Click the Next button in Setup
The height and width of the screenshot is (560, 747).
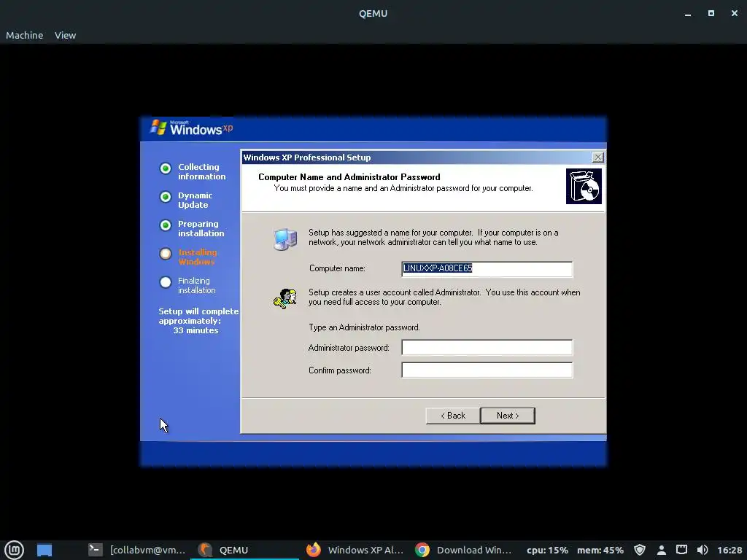(x=508, y=416)
